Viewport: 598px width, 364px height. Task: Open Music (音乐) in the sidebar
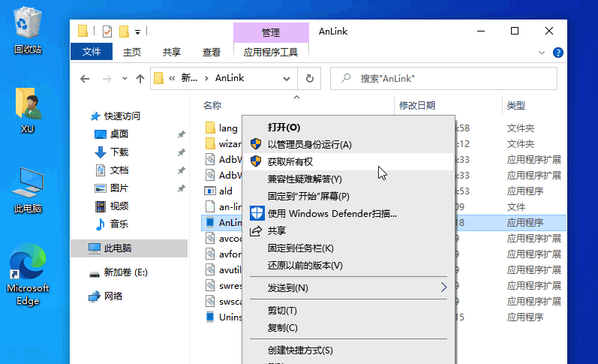pos(119,224)
